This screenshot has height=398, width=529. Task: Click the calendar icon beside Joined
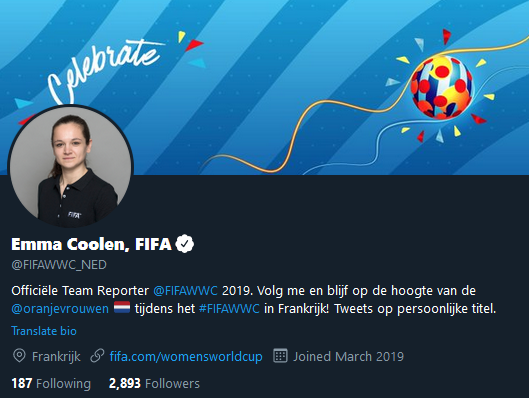click(280, 356)
